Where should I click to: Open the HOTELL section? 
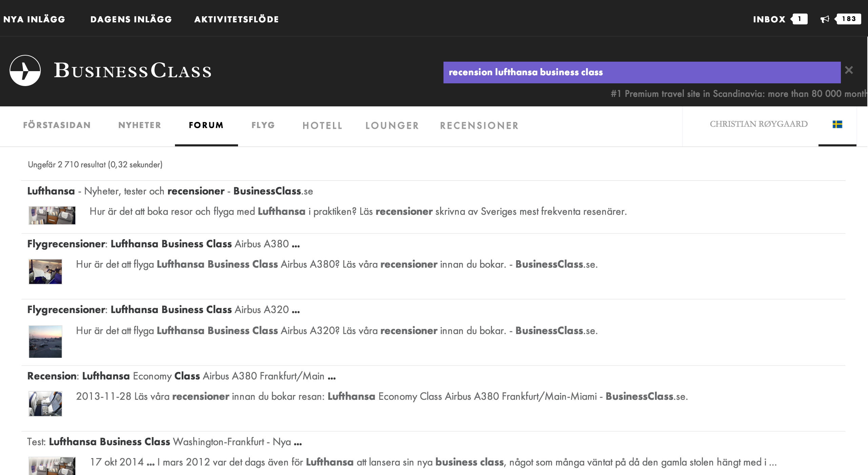pyautogui.click(x=322, y=125)
